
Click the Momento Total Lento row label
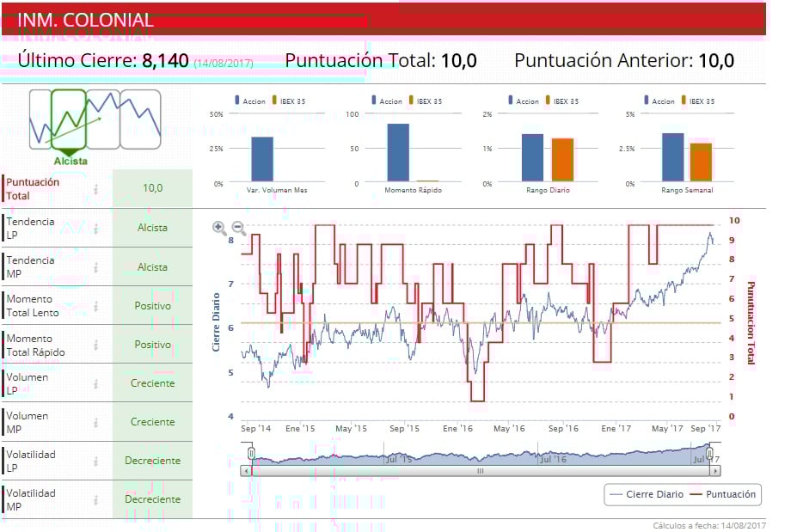(x=32, y=306)
